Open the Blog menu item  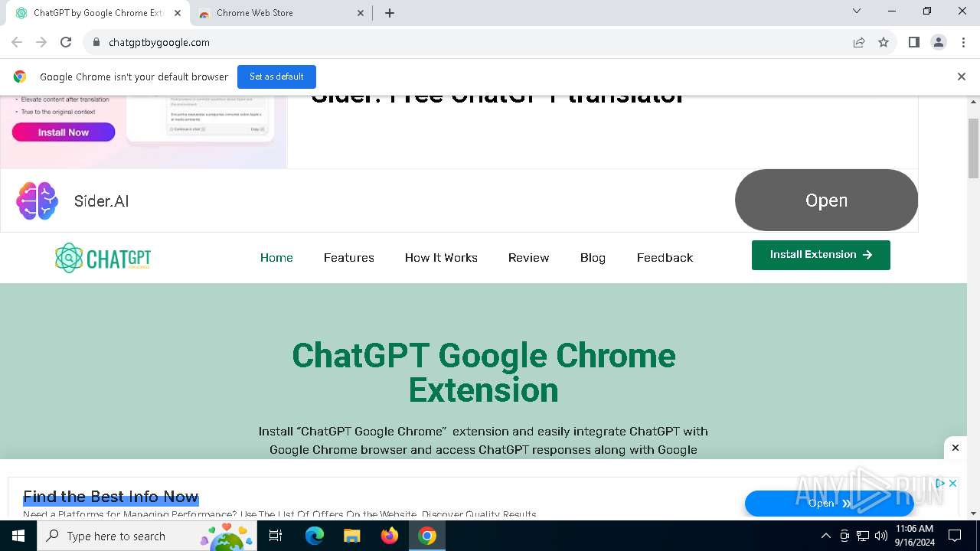(593, 258)
